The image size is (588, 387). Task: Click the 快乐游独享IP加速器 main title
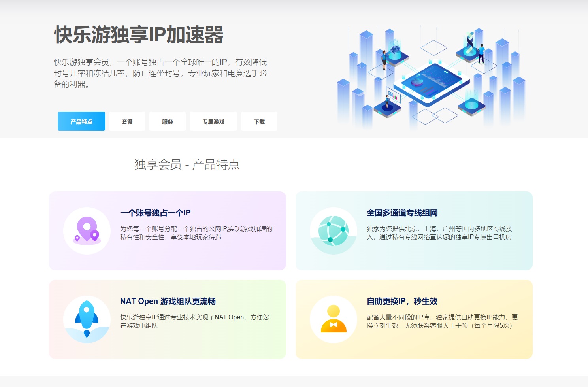[139, 35]
